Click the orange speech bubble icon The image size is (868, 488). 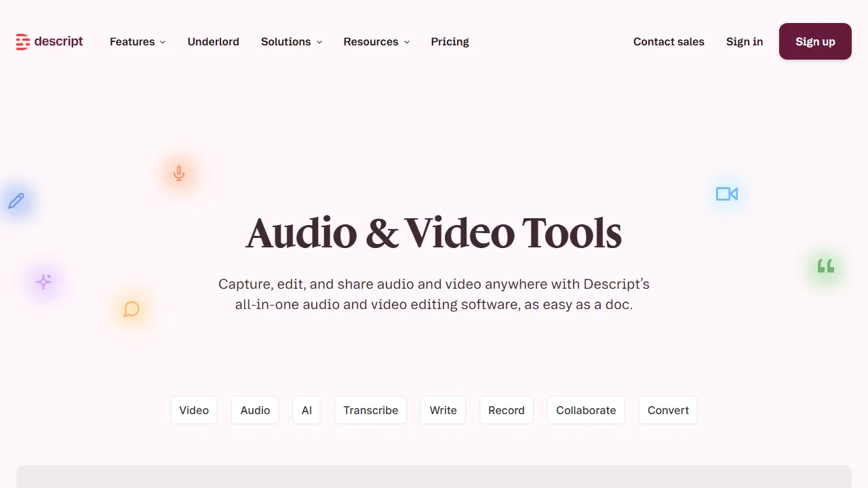[132, 309]
